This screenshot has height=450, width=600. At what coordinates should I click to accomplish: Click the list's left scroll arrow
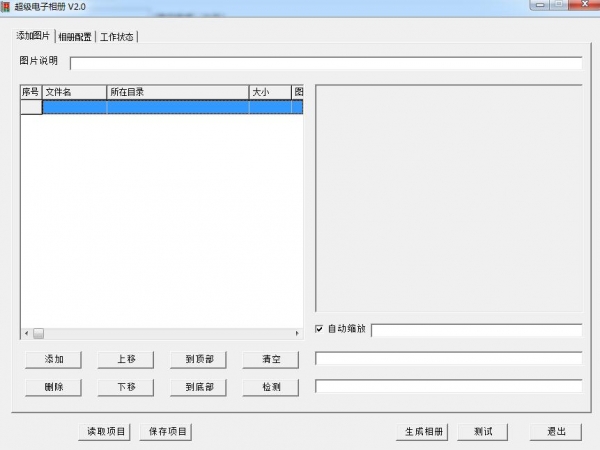point(26,333)
